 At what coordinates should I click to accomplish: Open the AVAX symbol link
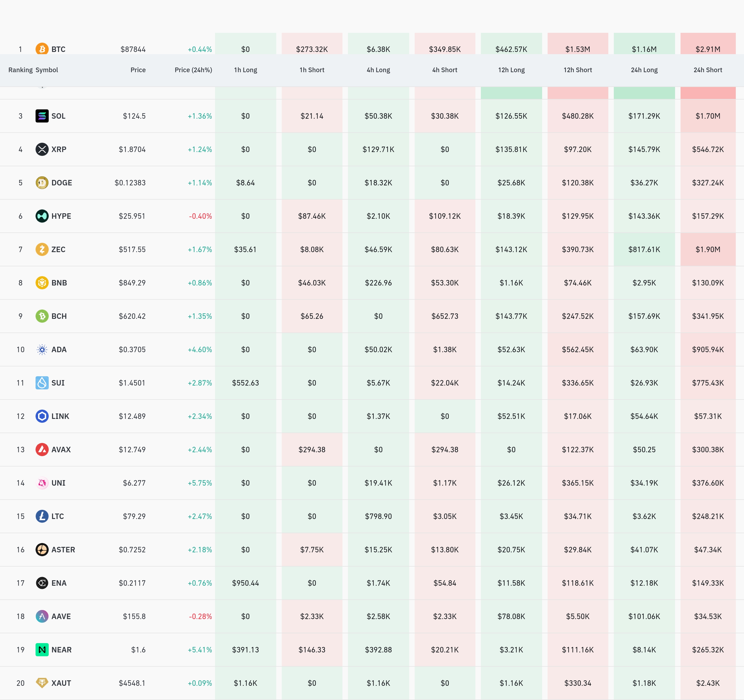point(61,450)
